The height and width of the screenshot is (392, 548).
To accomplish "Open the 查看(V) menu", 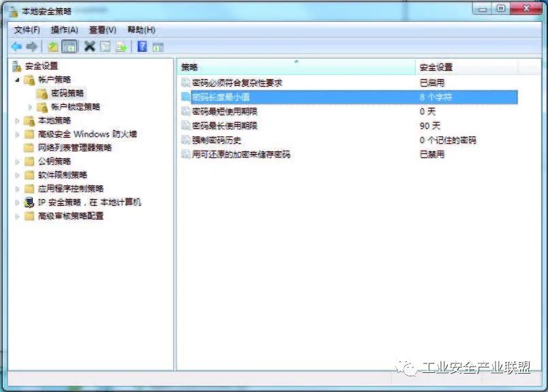I will click(x=102, y=30).
